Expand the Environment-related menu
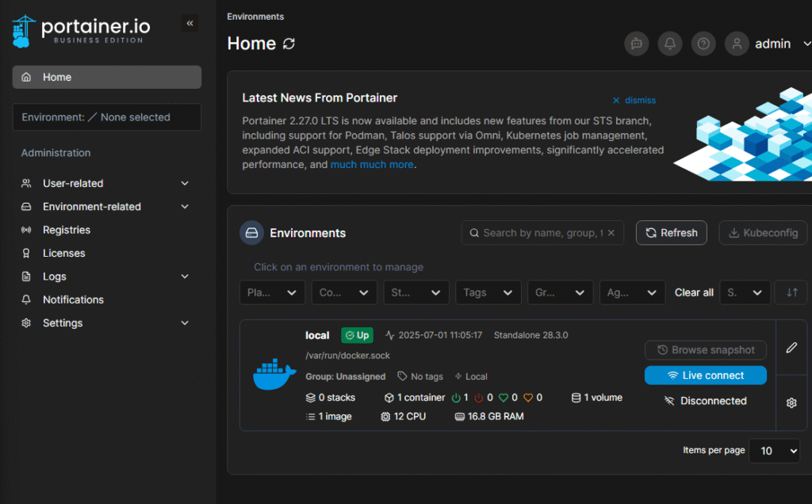The height and width of the screenshot is (504, 812). (105, 207)
